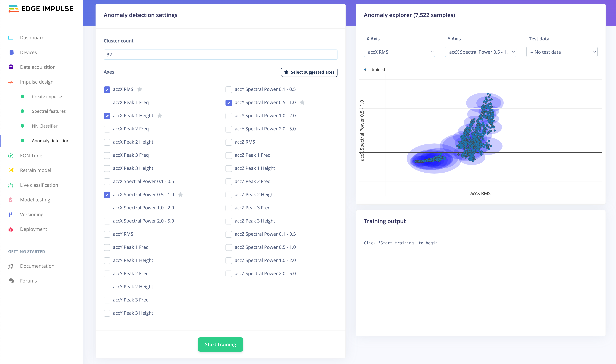
Task: Open the X Axis dropdown
Action: (x=399, y=52)
